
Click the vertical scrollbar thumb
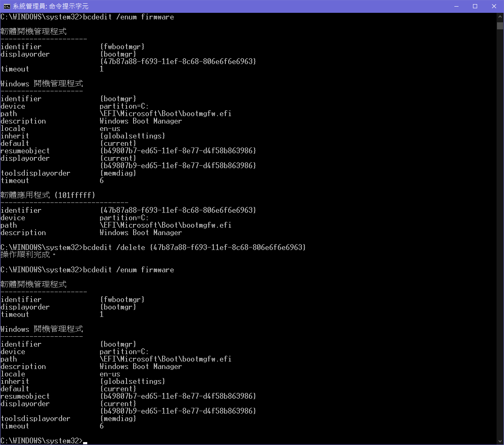coord(500,26)
